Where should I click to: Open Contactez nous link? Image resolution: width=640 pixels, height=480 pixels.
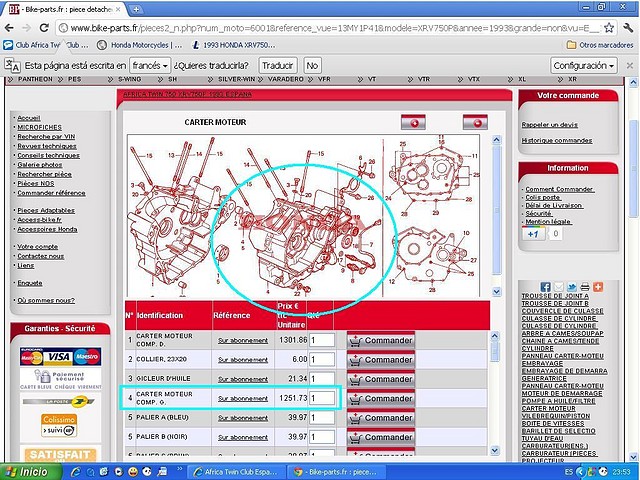(40, 256)
